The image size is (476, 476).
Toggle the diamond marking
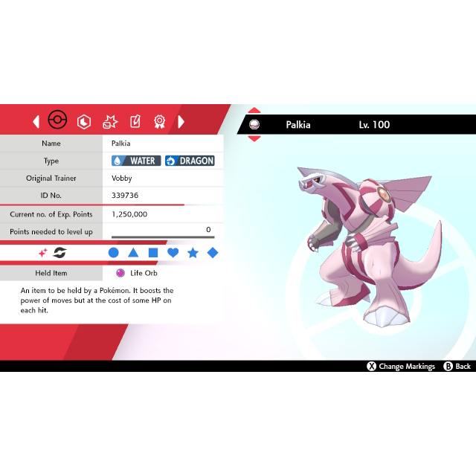click(x=213, y=253)
